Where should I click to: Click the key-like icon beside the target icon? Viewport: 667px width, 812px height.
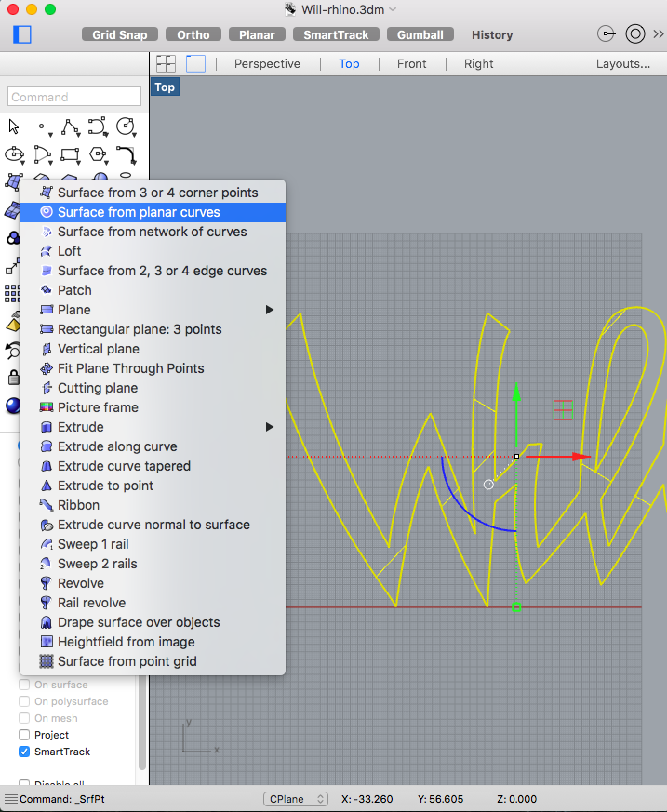coord(606,34)
